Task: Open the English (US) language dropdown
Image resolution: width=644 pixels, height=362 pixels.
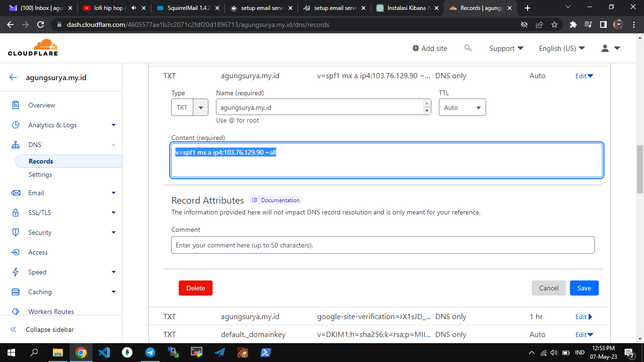Action: pos(561,48)
